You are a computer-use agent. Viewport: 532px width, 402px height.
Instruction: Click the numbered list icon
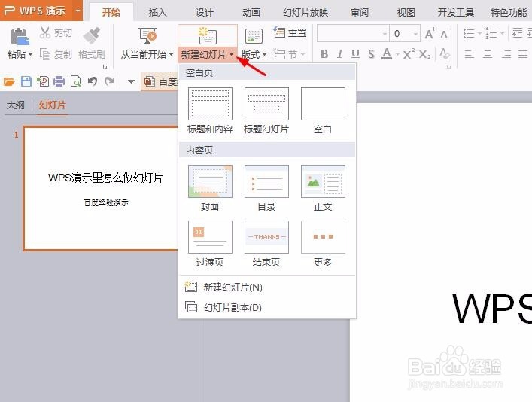(x=491, y=33)
